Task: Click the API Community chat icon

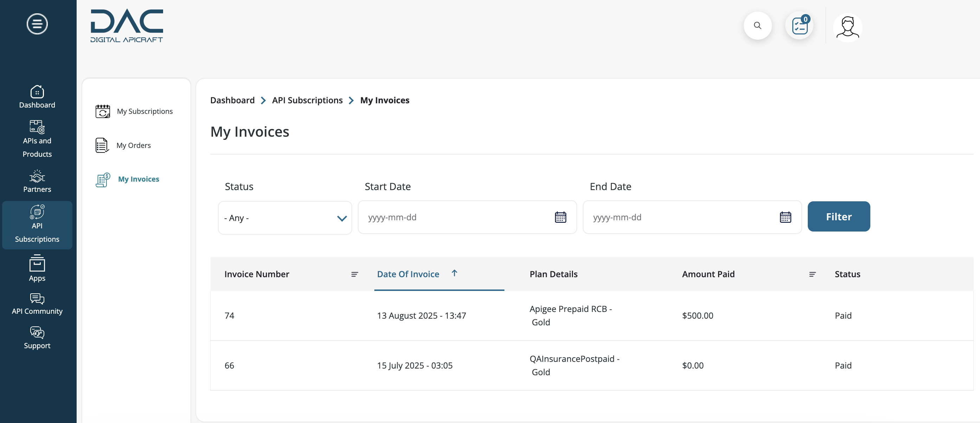Action: 37,299
